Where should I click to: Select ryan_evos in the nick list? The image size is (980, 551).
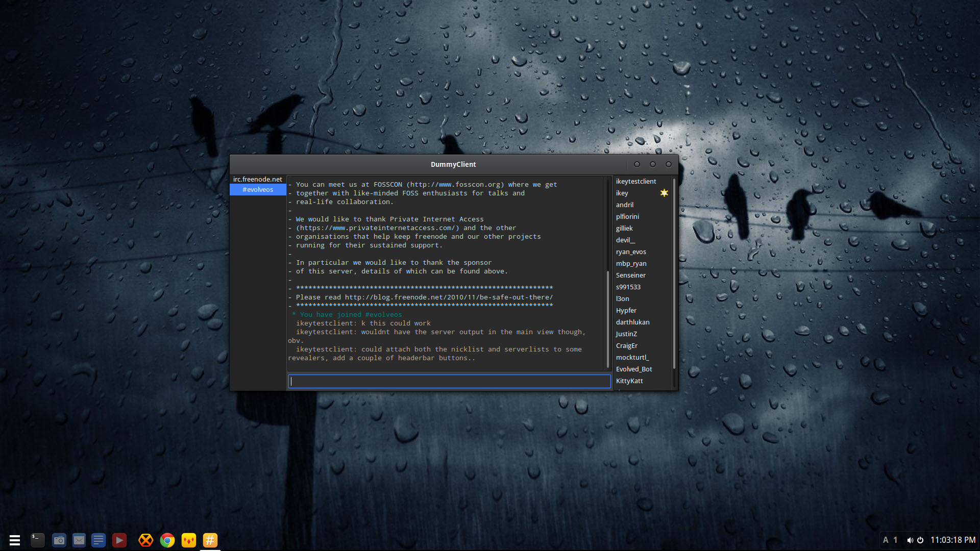point(642,252)
